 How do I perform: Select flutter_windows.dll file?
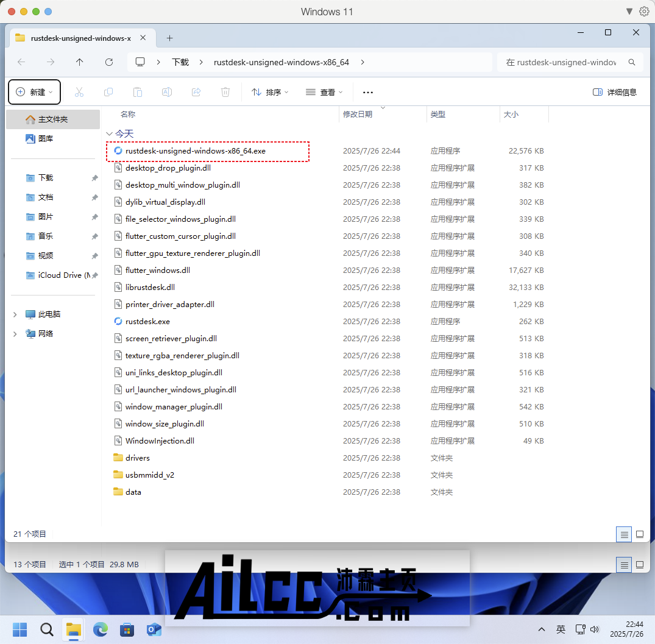tap(157, 271)
